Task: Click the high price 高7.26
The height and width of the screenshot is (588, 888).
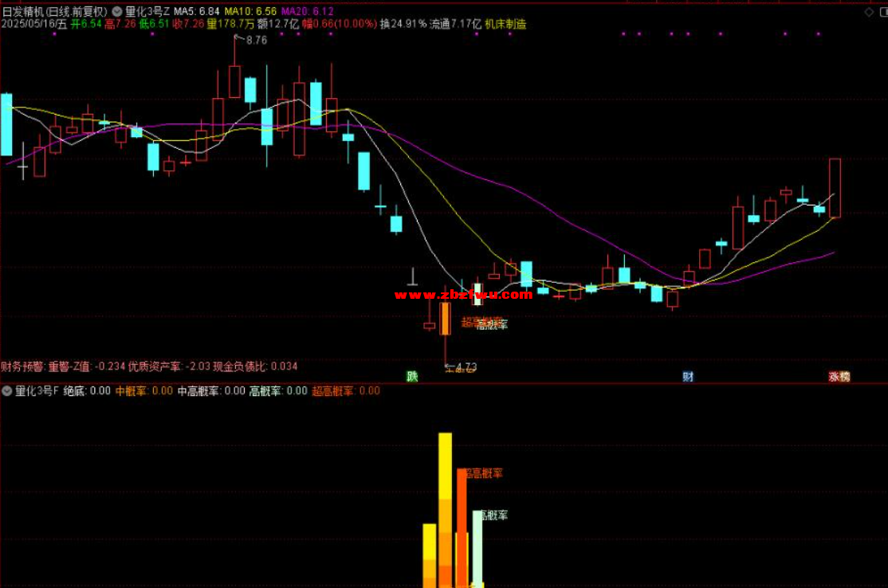Action: (120, 24)
